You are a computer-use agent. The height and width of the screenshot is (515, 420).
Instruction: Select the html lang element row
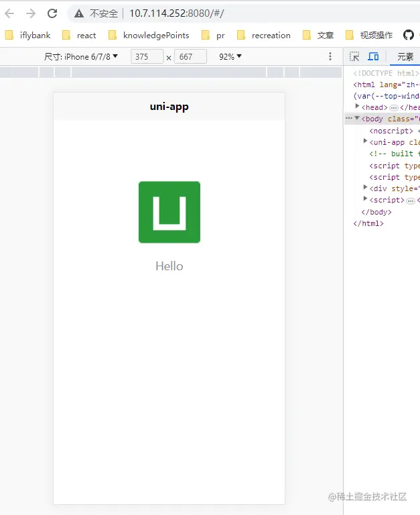click(382, 84)
